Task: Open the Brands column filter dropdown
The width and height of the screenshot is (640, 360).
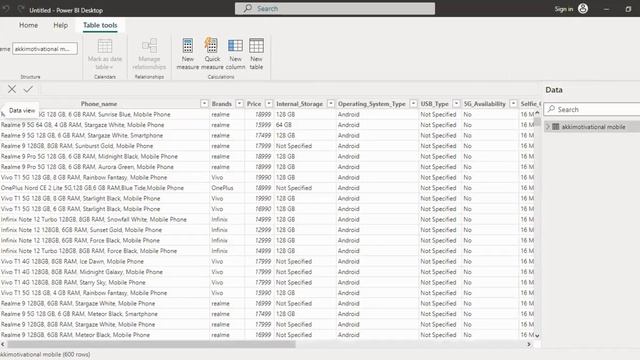Action: coord(239,104)
